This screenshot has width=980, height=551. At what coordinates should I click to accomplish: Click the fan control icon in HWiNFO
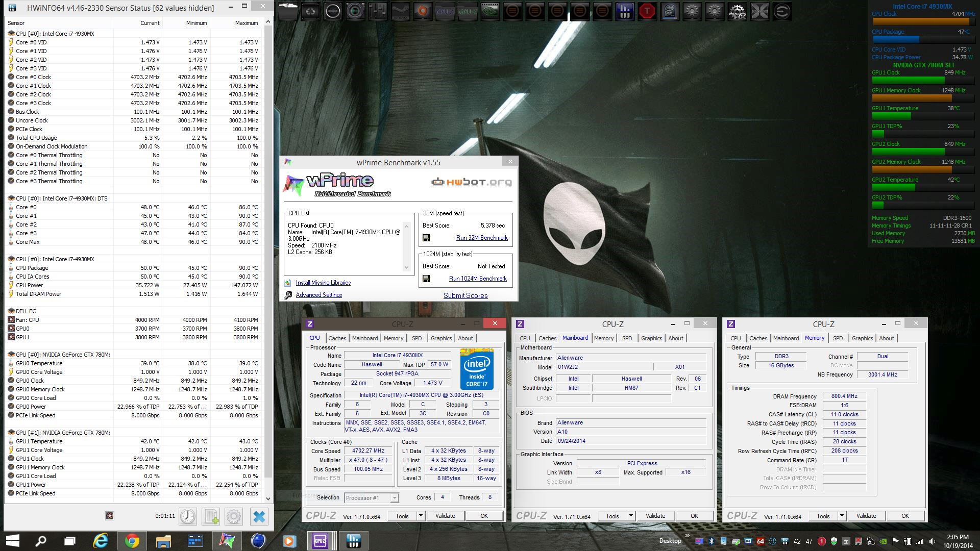(109, 516)
